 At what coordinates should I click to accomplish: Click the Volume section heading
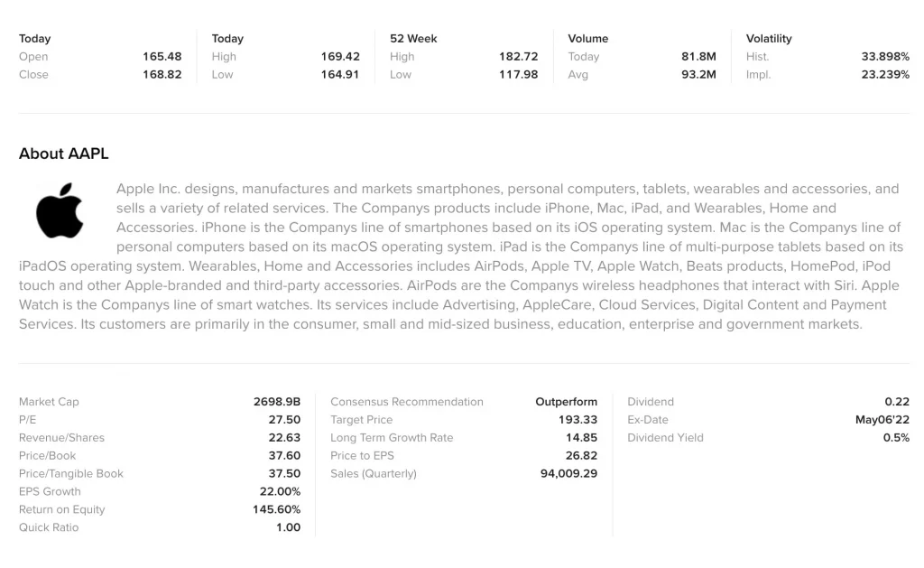[587, 39]
